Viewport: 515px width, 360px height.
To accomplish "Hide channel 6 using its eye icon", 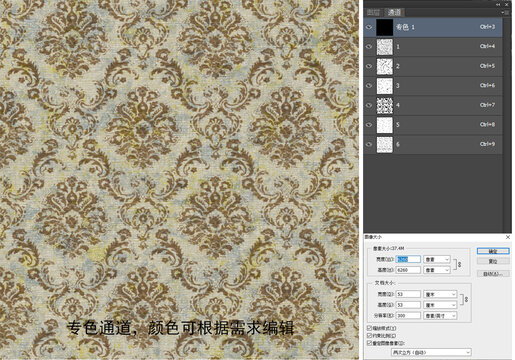I will pos(369,145).
